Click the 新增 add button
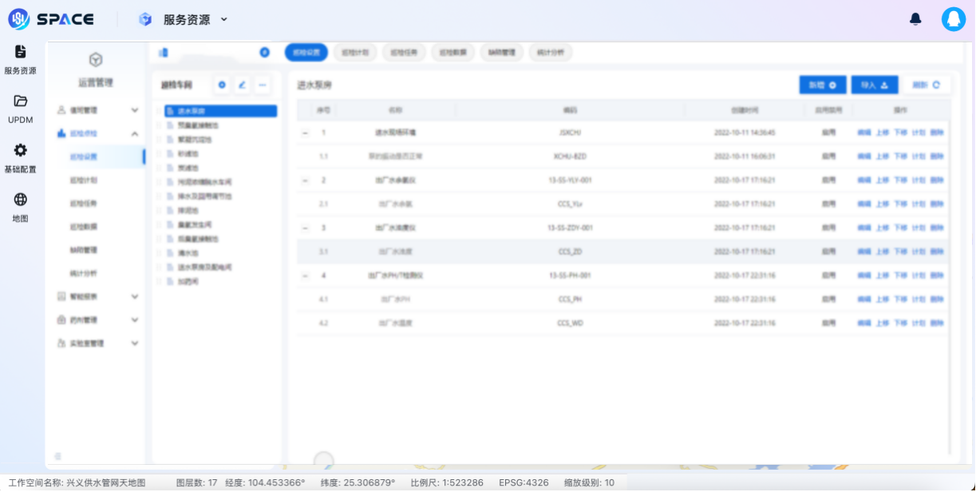The image size is (980, 492). [822, 85]
